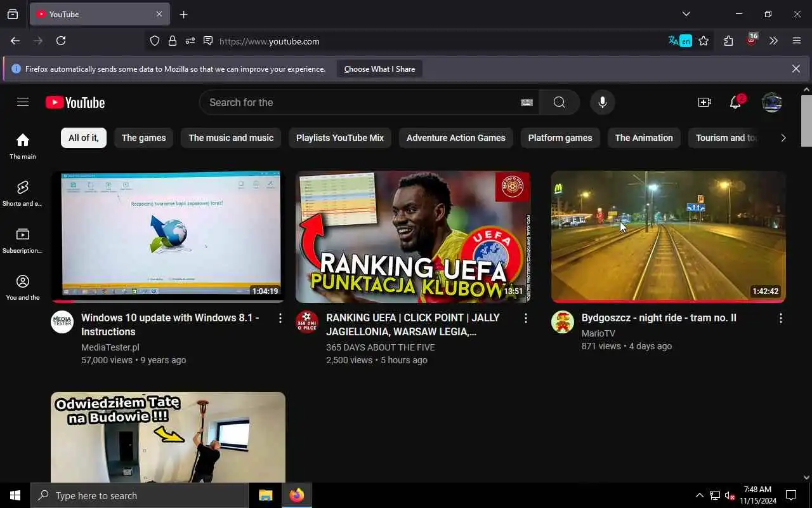Click the Firefox address bar URL

[x=270, y=41]
